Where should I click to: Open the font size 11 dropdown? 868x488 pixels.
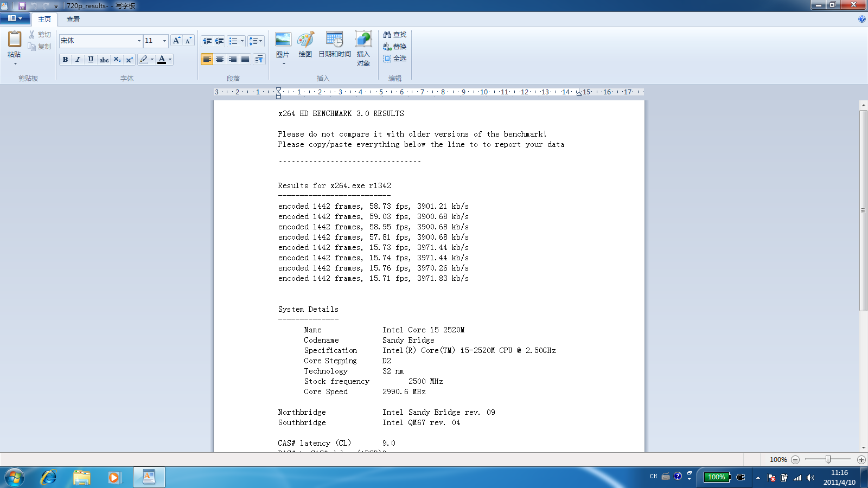[x=164, y=41]
